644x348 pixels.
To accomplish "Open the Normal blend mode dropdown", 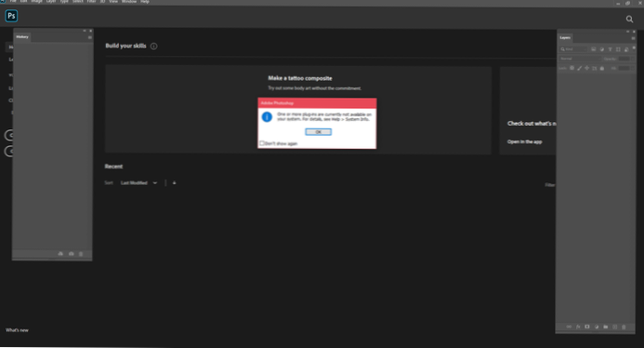I will 579,59.
